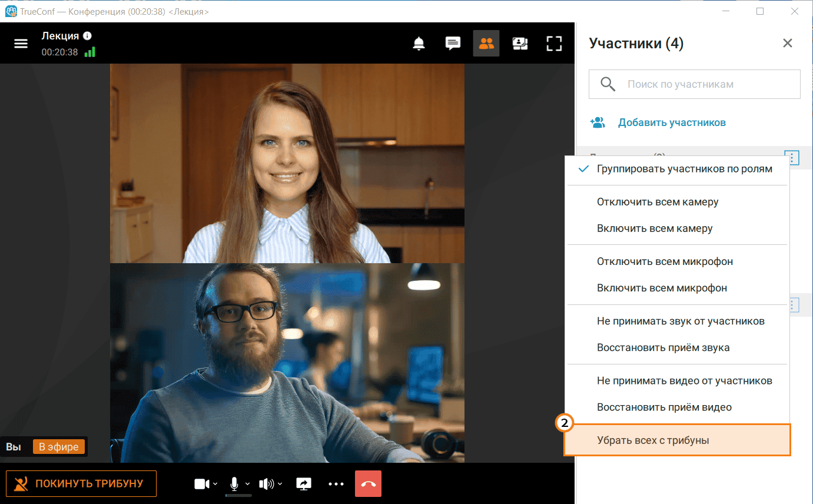This screenshot has height=504, width=813.
Task: Click Убрать всех с трибуны
Action: coord(676,440)
